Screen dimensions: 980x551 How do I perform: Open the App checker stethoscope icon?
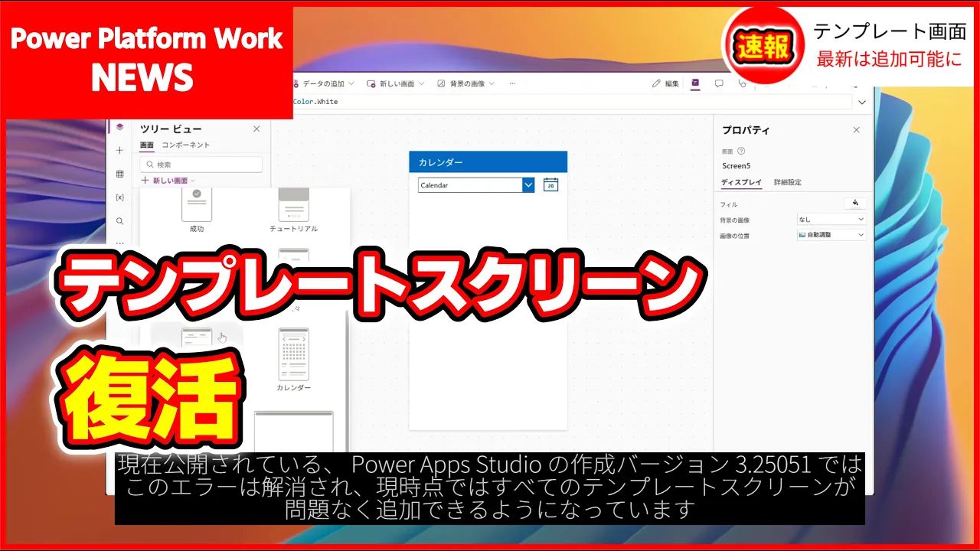pos(741,83)
